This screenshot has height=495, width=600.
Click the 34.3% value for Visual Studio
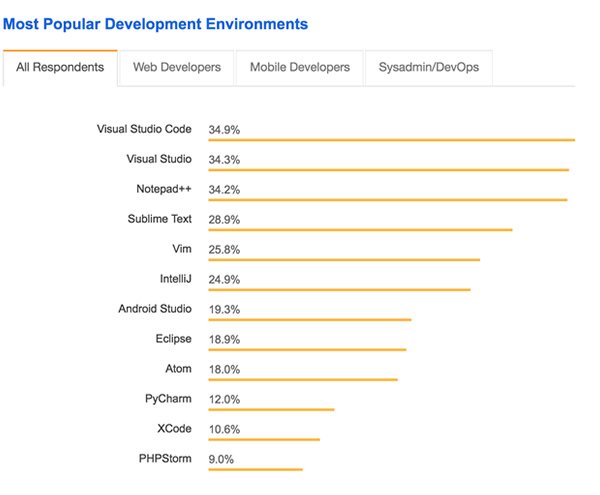coord(224,160)
